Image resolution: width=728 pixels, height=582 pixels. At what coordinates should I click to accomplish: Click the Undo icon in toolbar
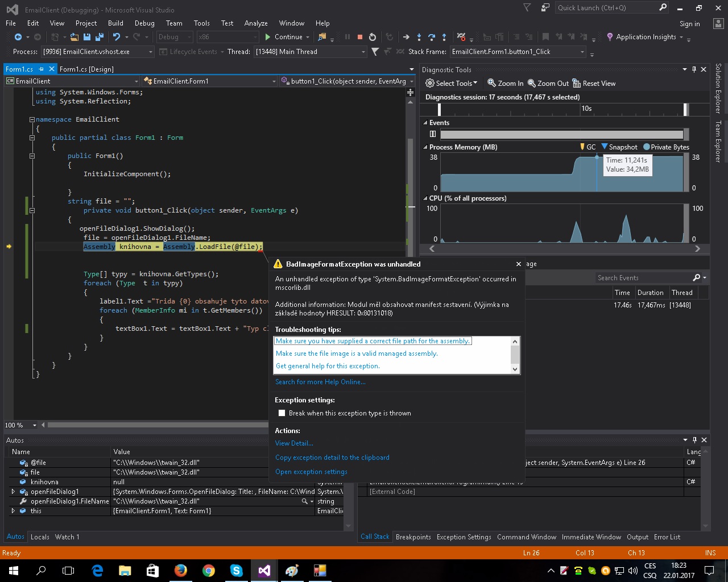[x=117, y=37]
